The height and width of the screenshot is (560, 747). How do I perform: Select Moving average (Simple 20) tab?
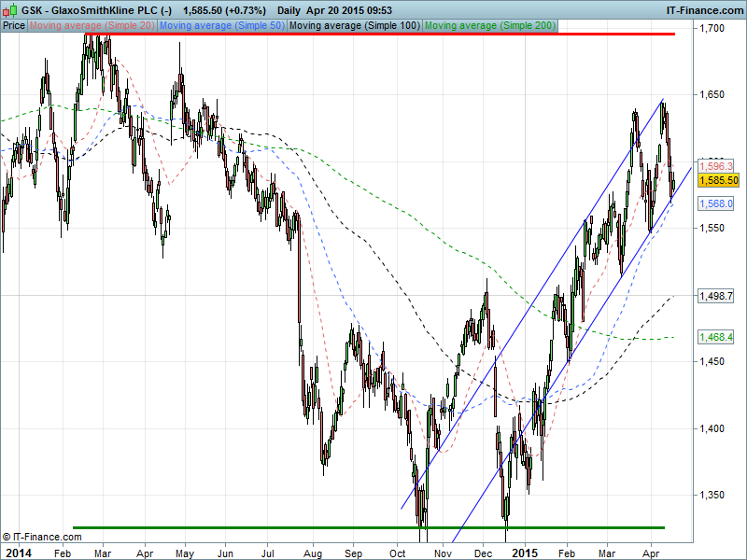(x=92, y=25)
